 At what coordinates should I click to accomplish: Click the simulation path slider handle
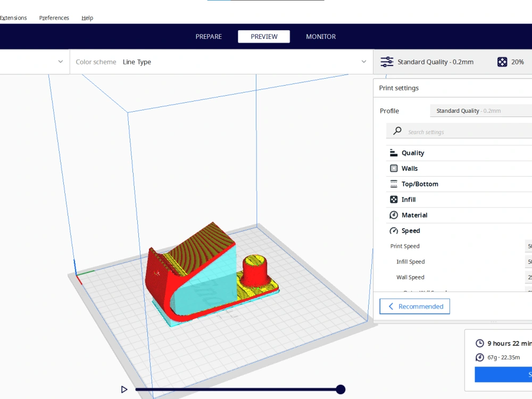[340, 389]
